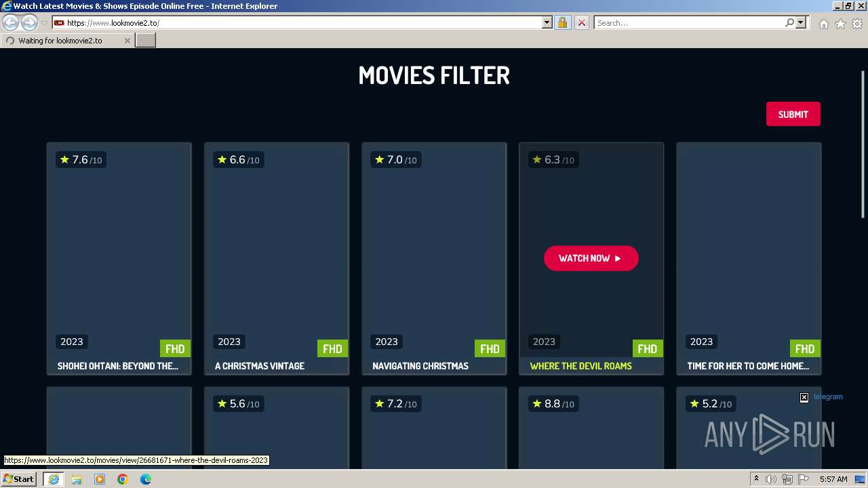Click the Search box in the browser toolbar

click(688, 22)
